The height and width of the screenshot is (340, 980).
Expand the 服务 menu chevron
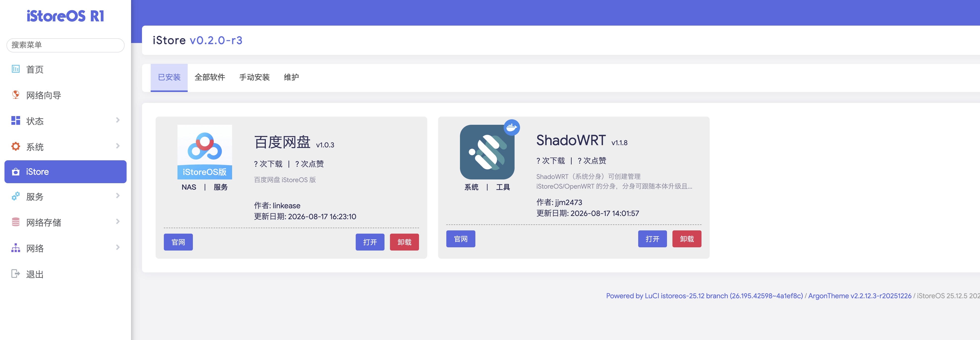tap(118, 196)
